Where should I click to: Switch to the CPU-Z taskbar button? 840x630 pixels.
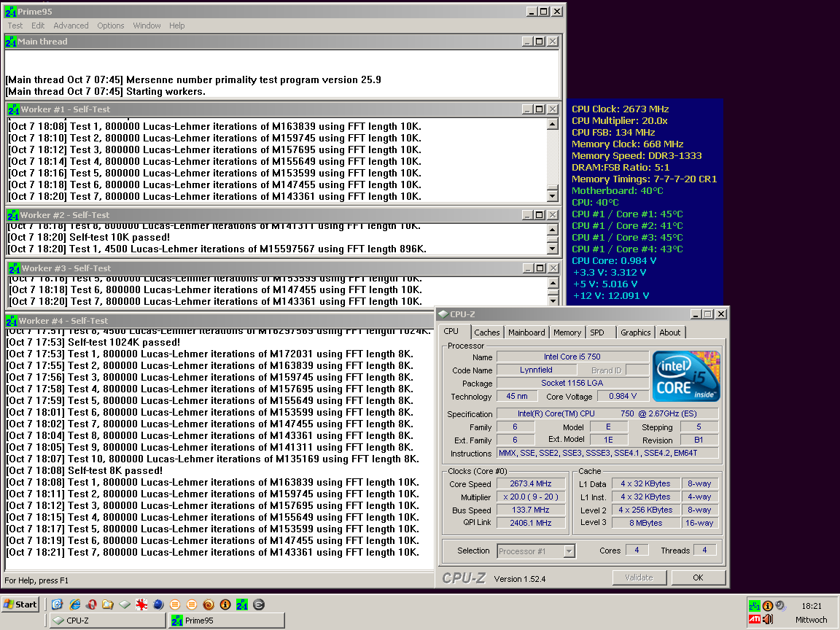tap(107, 621)
